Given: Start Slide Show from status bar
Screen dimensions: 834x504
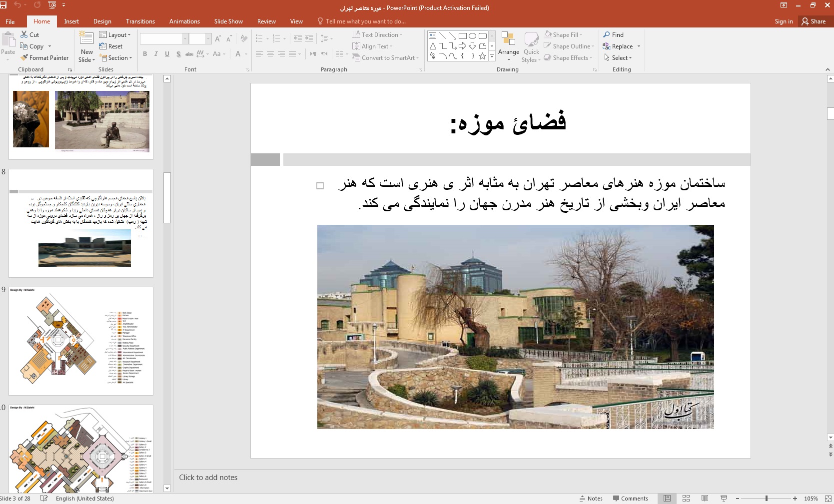Looking at the screenshot, I should 724,499.
